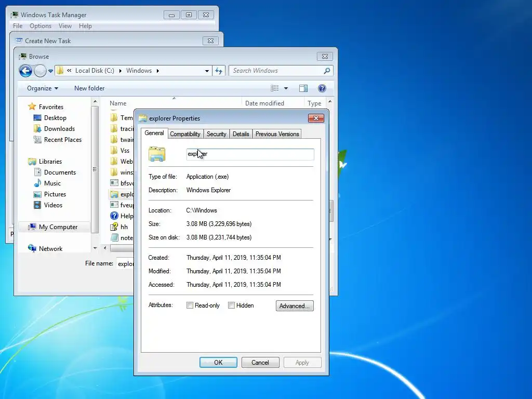Open the Videos library

pos(53,205)
